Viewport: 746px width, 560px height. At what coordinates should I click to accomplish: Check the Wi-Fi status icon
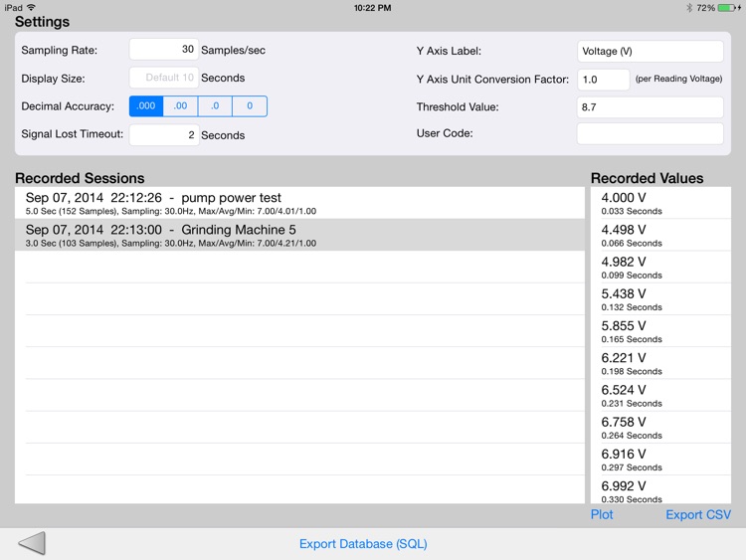32,7
